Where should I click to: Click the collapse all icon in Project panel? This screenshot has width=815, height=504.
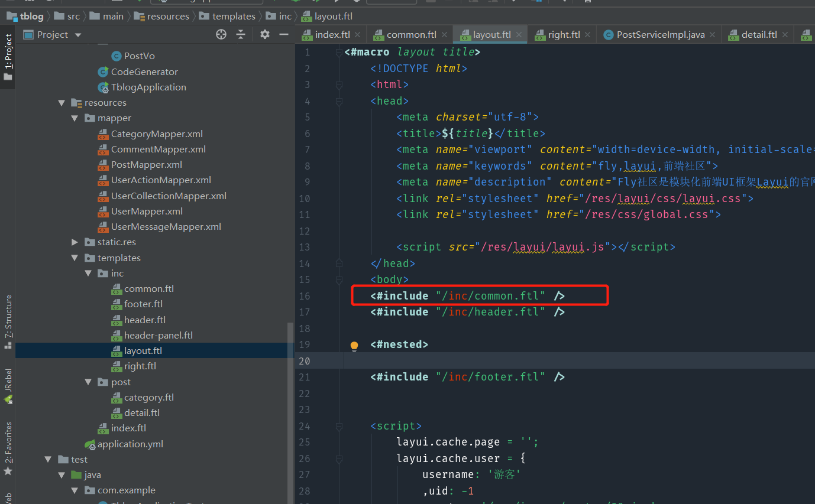(x=241, y=34)
